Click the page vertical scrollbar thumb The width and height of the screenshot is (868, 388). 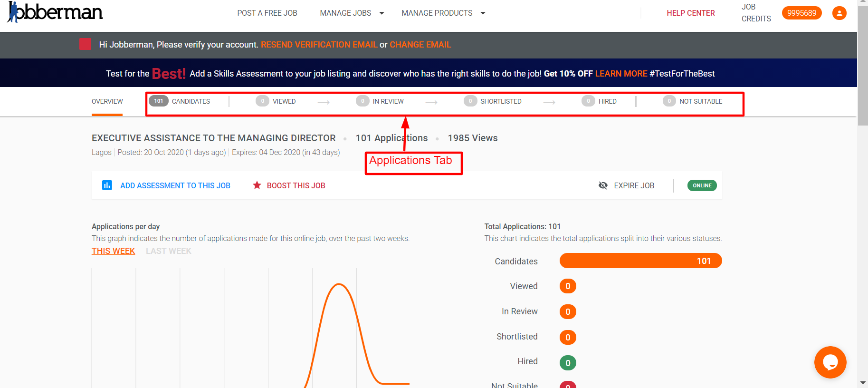coord(862,66)
